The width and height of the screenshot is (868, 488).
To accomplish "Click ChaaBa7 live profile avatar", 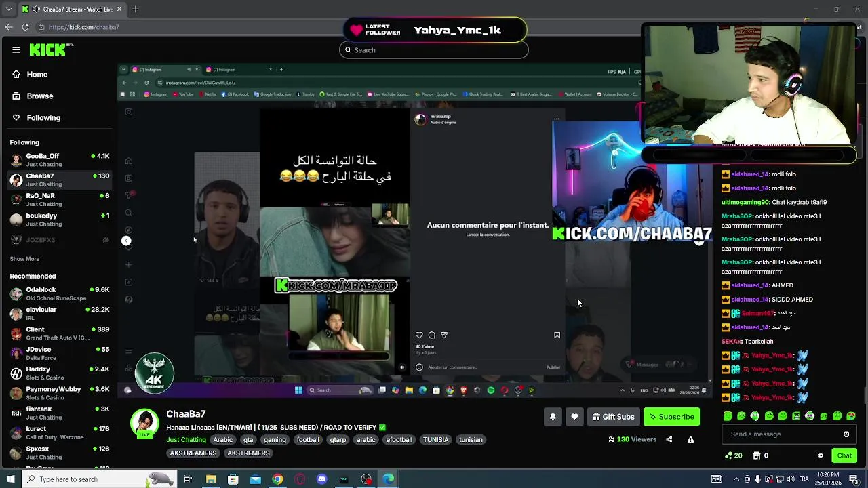I will 144,424.
